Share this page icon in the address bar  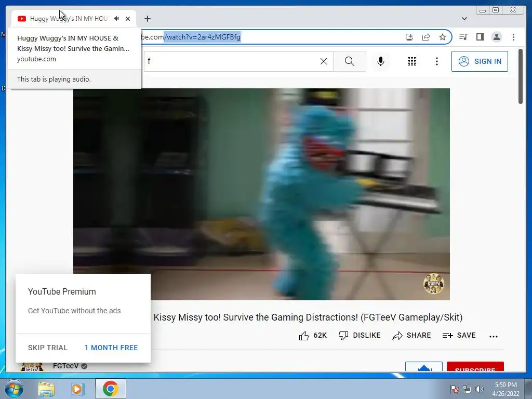pos(426,37)
